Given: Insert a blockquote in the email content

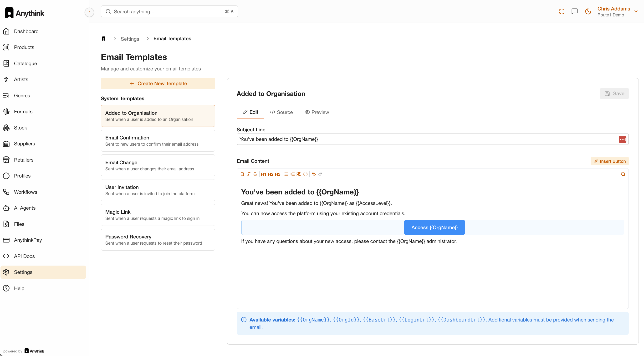Looking at the screenshot, I should [299, 174].
